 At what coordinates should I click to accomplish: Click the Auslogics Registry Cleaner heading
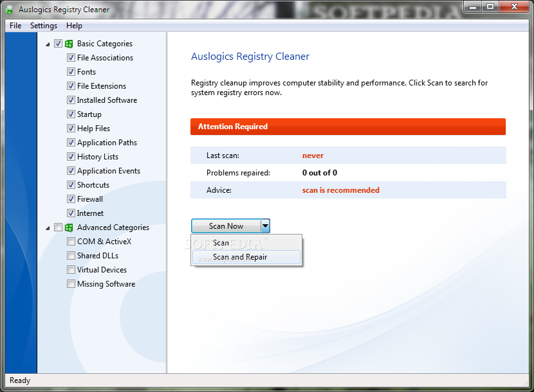pos(250,57)
